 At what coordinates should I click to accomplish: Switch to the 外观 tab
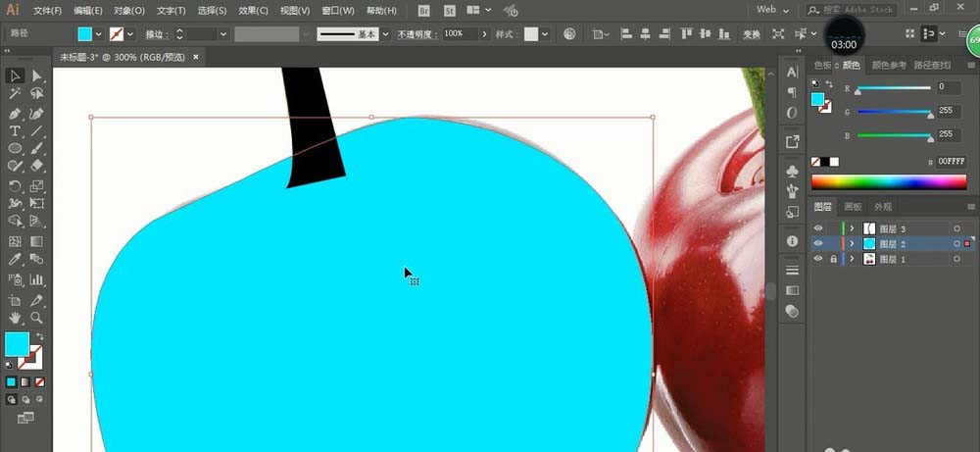883,207
